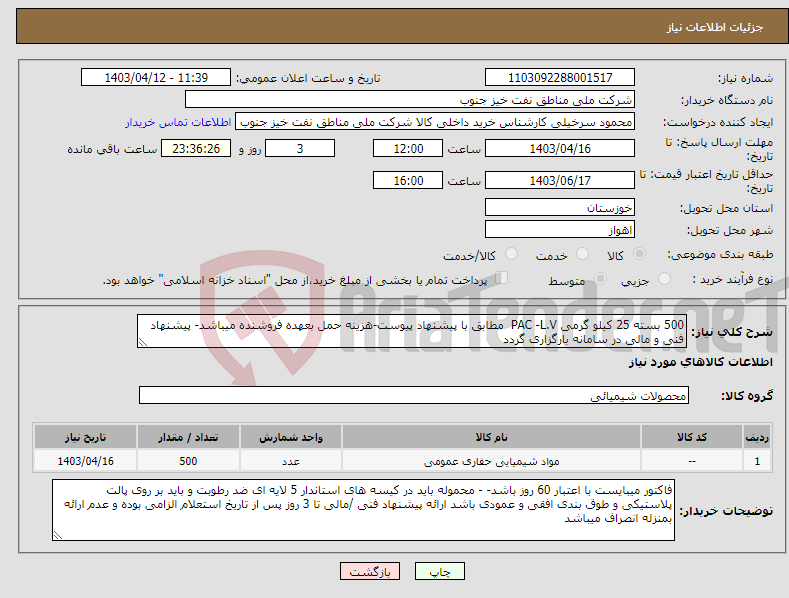Image resolution: width=789 pixels, height=598 pixels.
Task: Click the کد کالا column header
Action: [x=692, y=437]
